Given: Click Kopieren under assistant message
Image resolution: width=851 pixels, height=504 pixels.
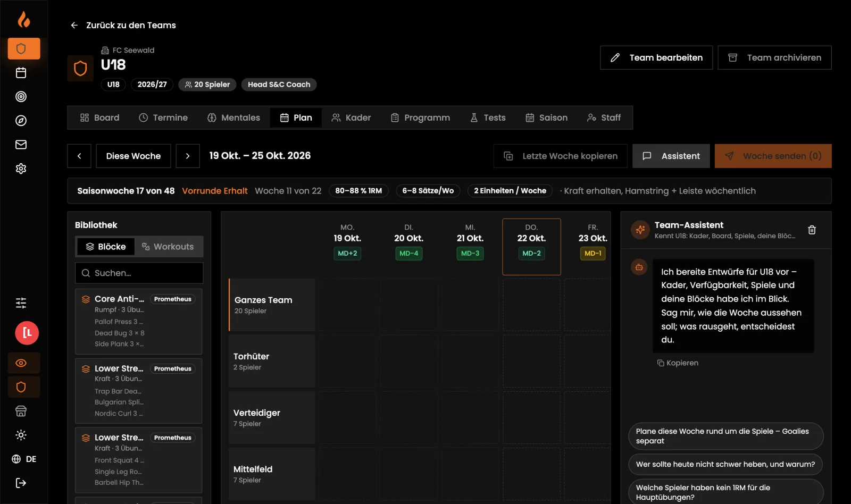Looking at the screenshot, I should [678, 363].
